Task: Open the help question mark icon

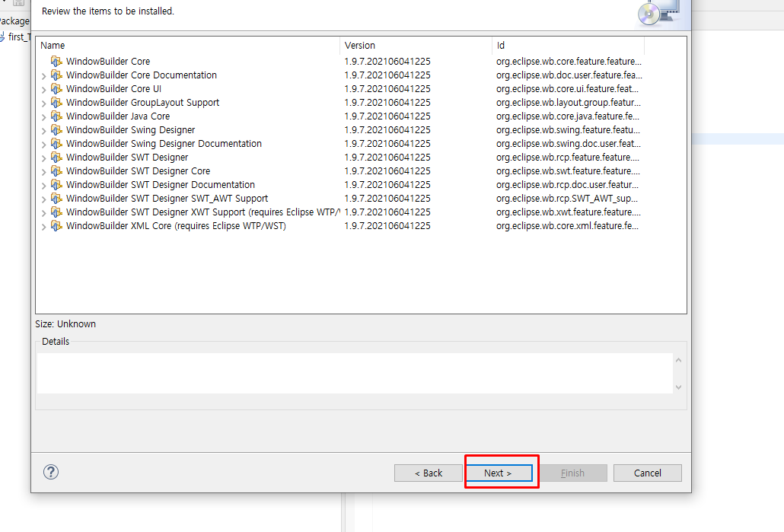Action: 51,472
